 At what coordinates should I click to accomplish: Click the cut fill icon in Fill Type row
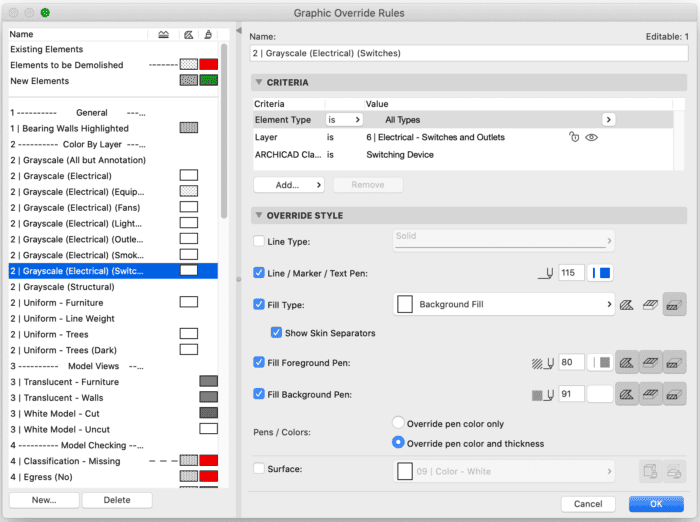point(627,305)
